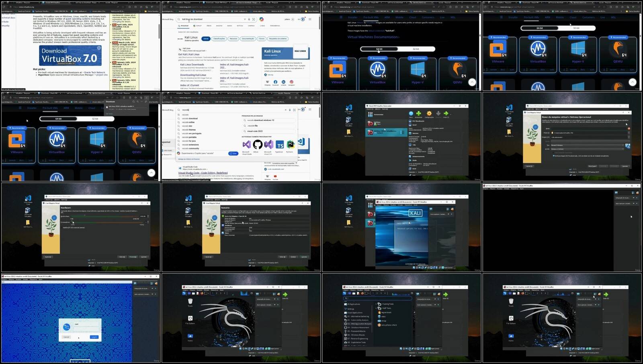The width and height of the screenshot is (643, 364).
Task: Open the selected Kali VM's list-menu icon
Action: tap(402, 132)
